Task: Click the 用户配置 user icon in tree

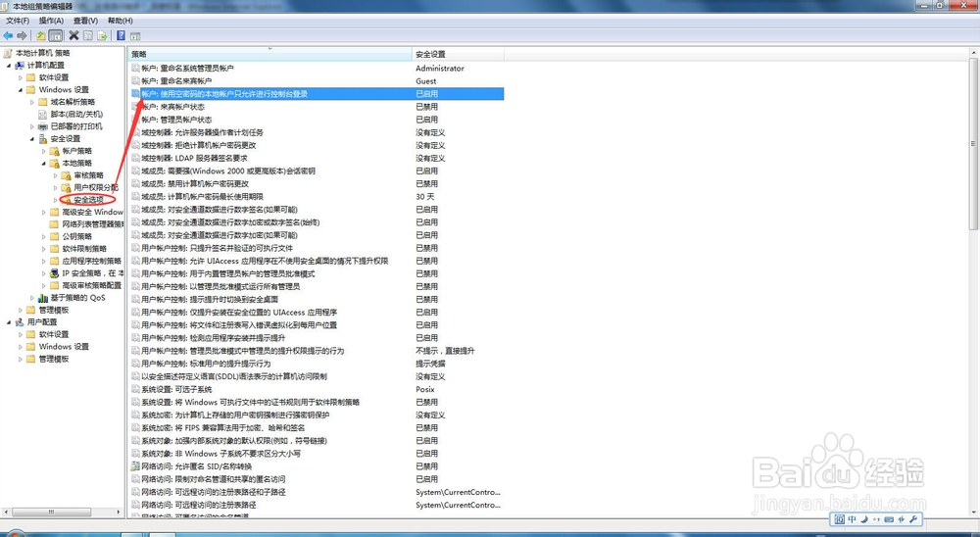Action: click(20, 322)
